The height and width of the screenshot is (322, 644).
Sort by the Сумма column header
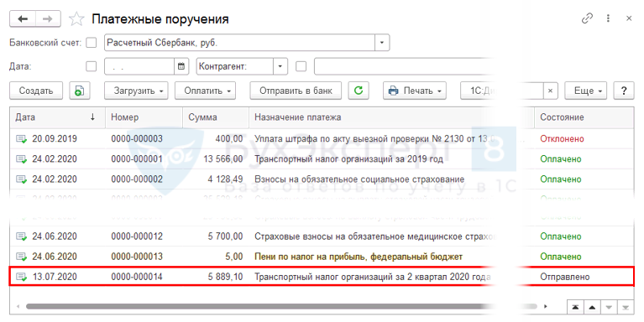click(x=216, y=117)
